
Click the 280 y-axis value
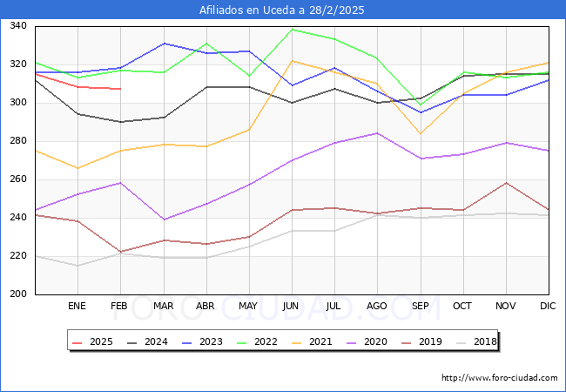pos(18,141)
